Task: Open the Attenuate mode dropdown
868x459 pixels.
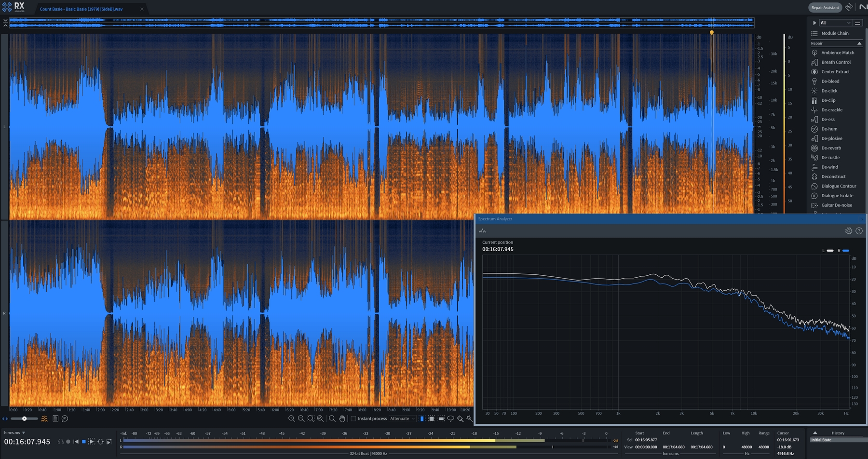Action: pyautogui.click(x=402, y=418)
